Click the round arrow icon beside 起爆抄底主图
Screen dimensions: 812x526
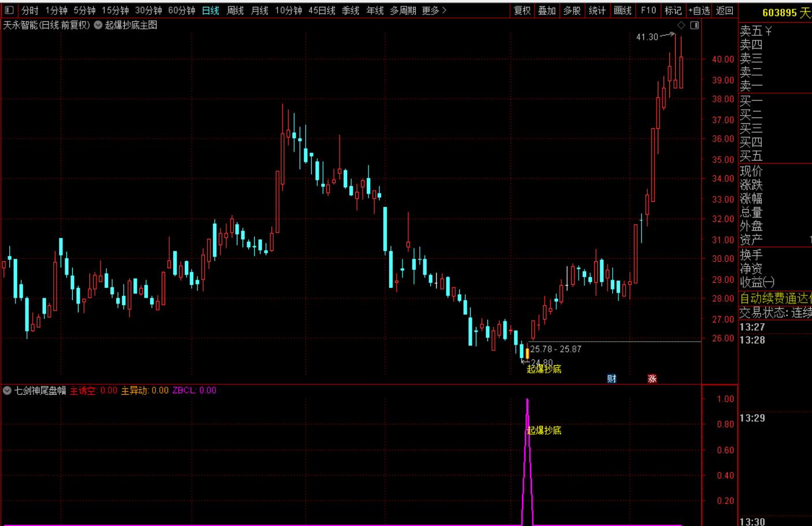click(98, 25)
